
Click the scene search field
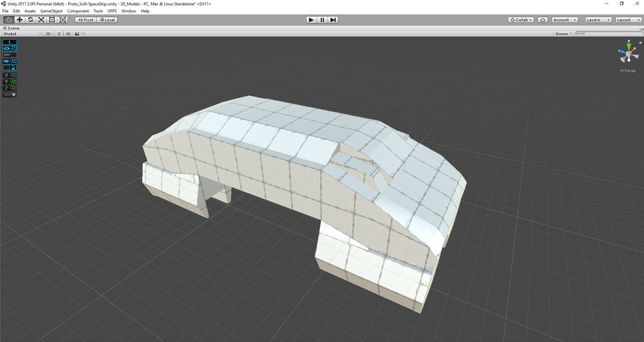(607, 34)
